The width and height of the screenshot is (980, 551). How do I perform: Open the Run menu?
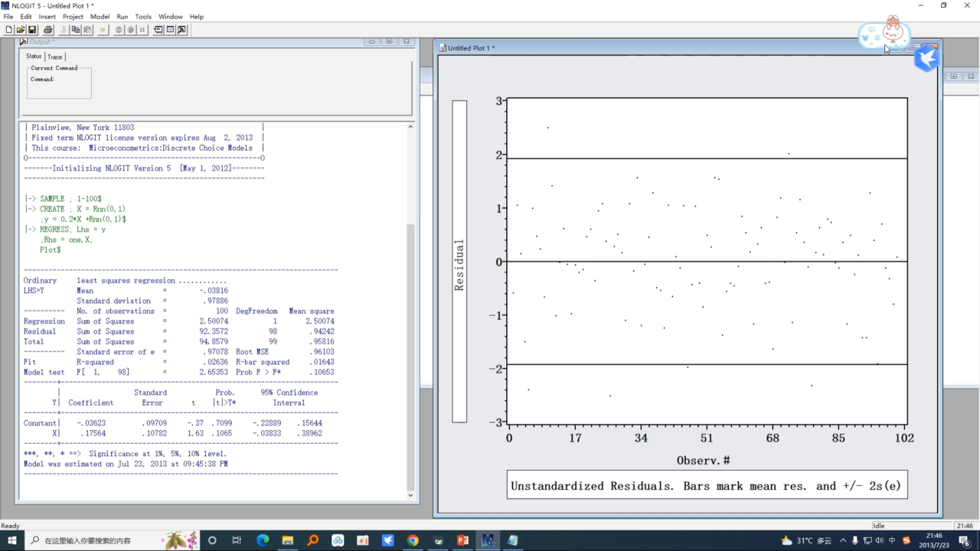122,16
